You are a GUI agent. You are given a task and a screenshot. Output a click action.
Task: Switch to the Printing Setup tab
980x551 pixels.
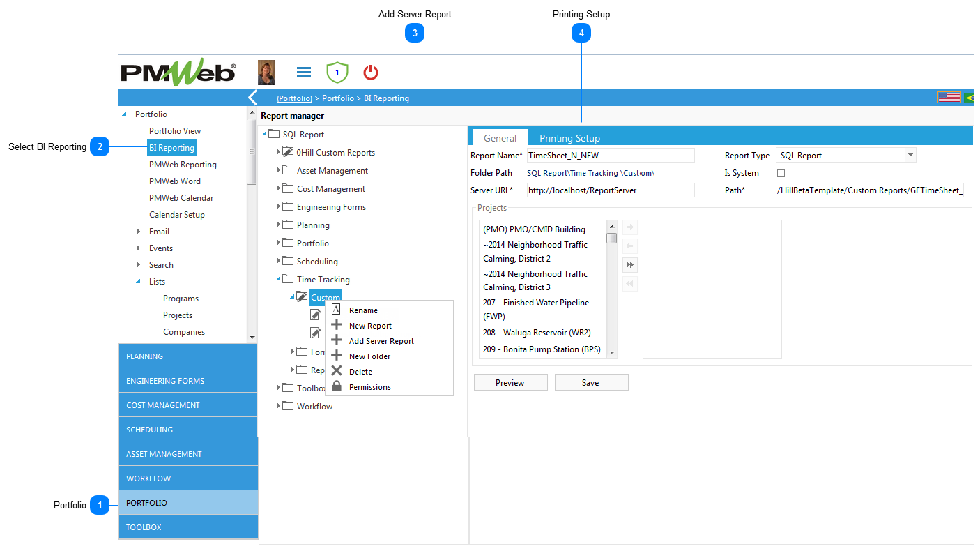pos(569,138)
